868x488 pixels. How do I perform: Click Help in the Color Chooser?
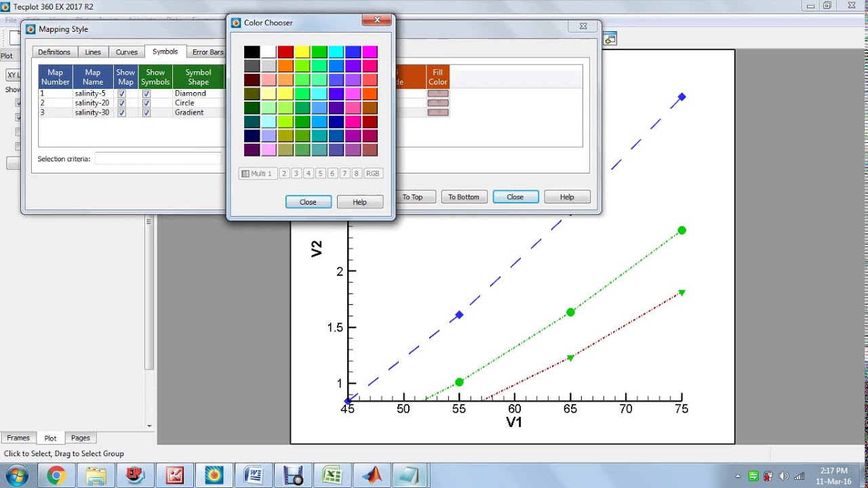(360, 202)
